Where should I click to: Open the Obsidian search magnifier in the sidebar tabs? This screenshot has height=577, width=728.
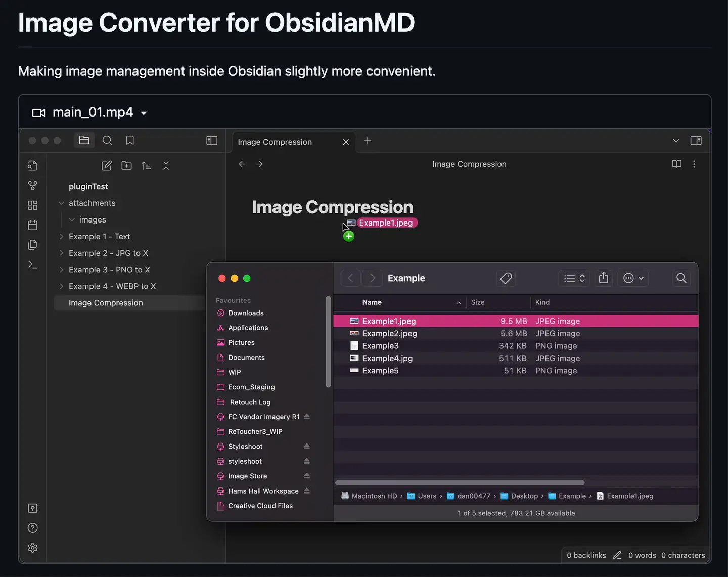pos(107,140)
